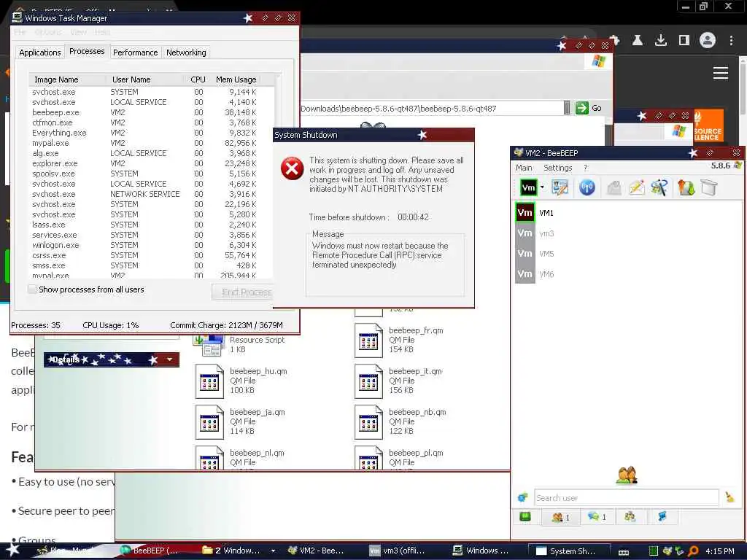747x560 pixels.
Task: Click the Explorer address bar path field
Action: pos(432,109)
